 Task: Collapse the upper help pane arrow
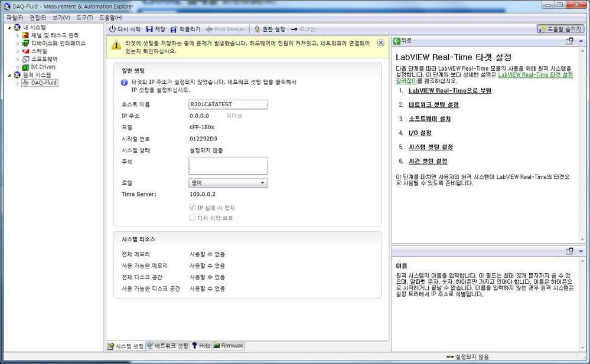581,41
